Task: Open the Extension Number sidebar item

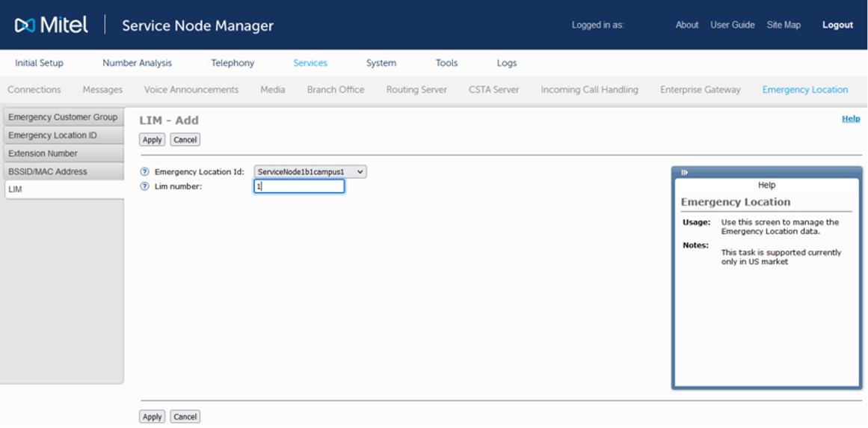Action: [43, 153]
